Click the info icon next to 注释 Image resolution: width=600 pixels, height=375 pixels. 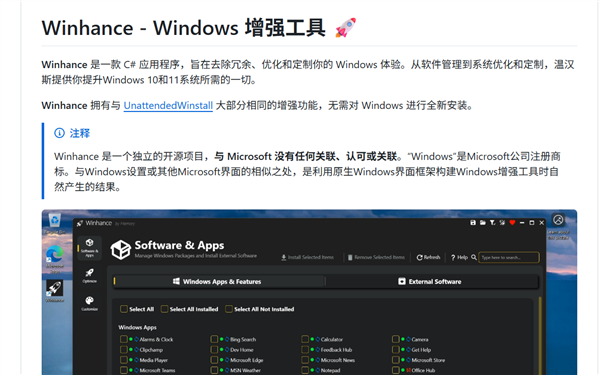pos(59,133)
